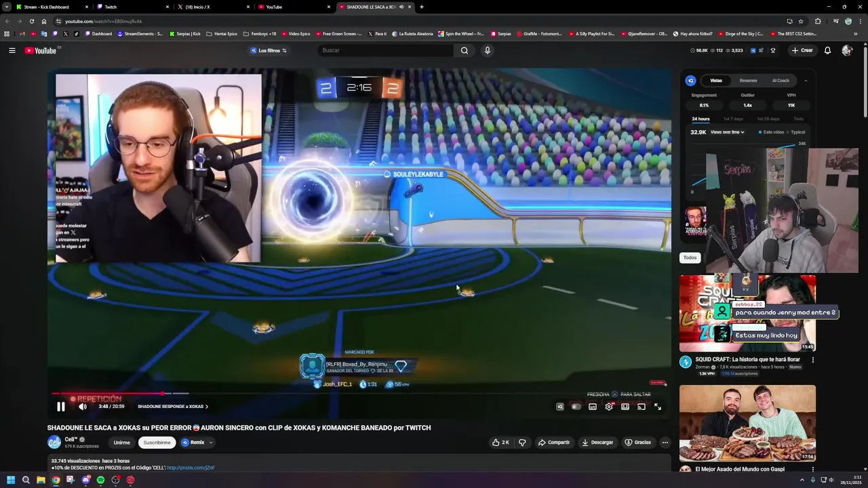The width and height of the screenshot is (868, 488).
Task: Open more actions three-dot menu
Action: 665,443
